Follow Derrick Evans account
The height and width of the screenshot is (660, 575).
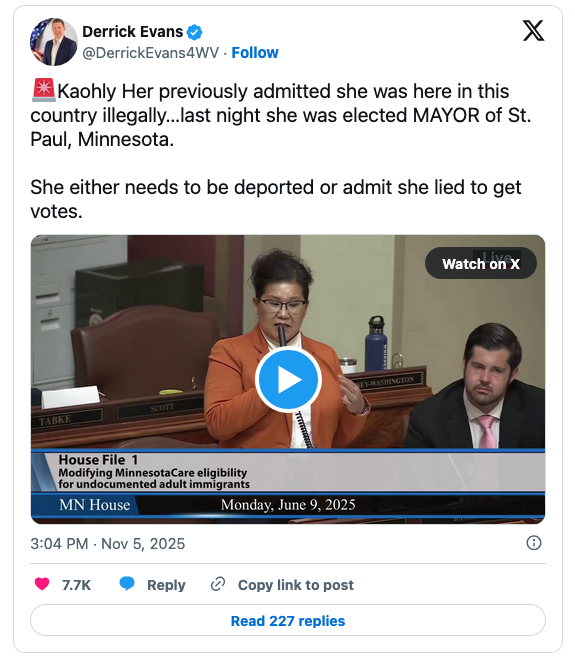tap(255, 53)
